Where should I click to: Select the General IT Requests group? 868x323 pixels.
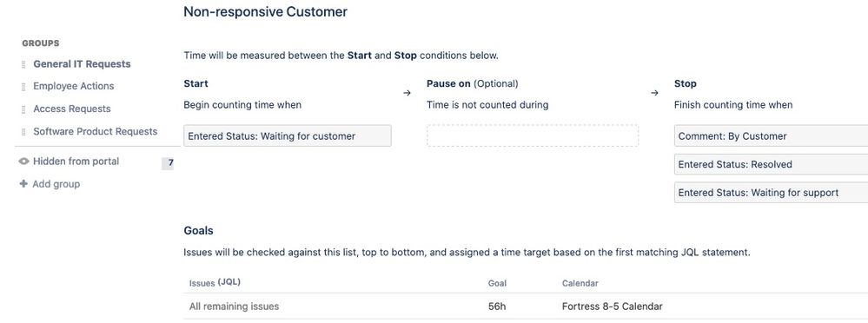[x=82, y=64]
